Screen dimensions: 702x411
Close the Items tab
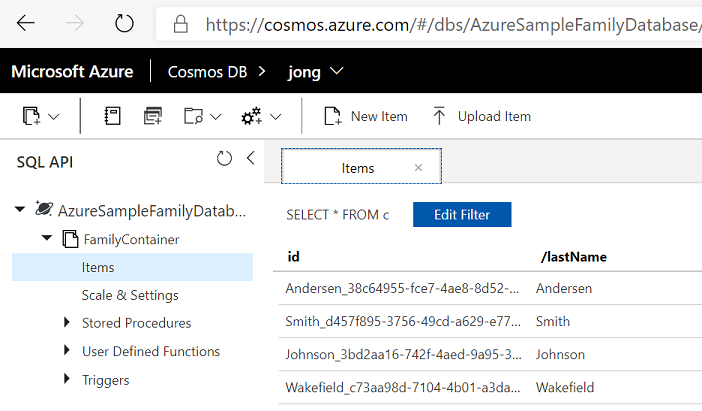pyautogui.click(x=418, y=168)
